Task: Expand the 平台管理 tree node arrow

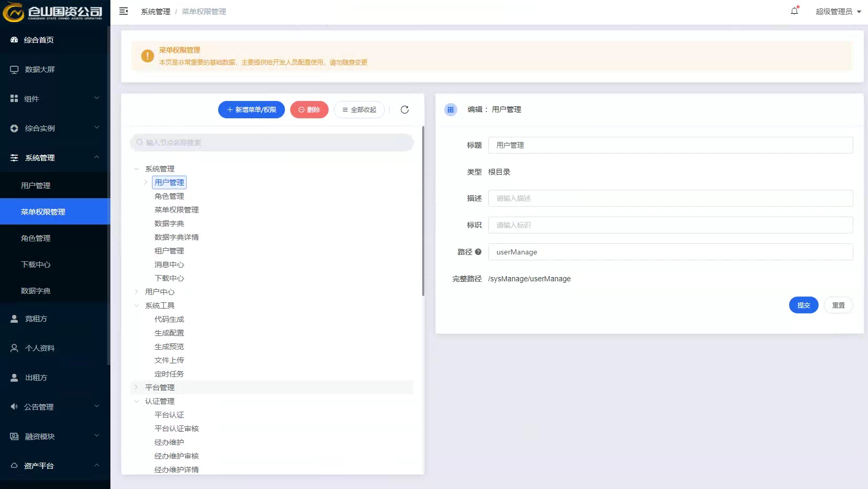Action: (136, 388)
